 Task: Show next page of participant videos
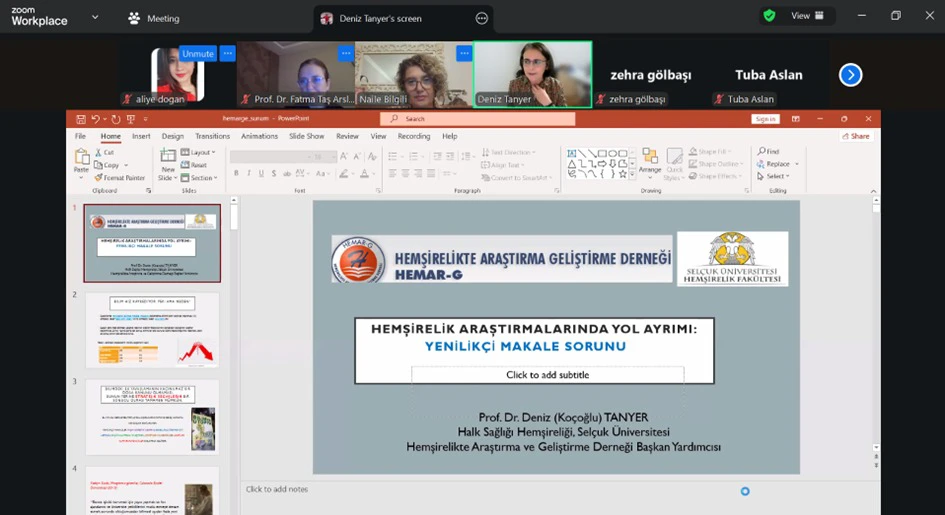(x=850, y=75)
